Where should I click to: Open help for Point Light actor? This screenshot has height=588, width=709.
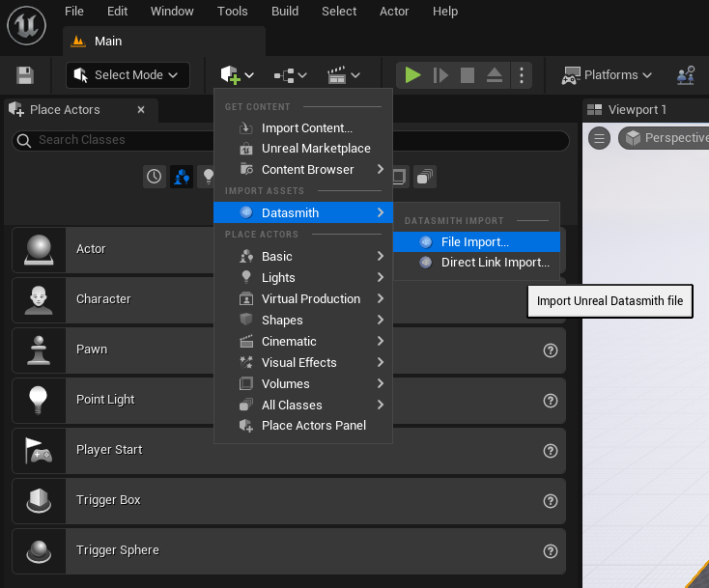[551, 401]
